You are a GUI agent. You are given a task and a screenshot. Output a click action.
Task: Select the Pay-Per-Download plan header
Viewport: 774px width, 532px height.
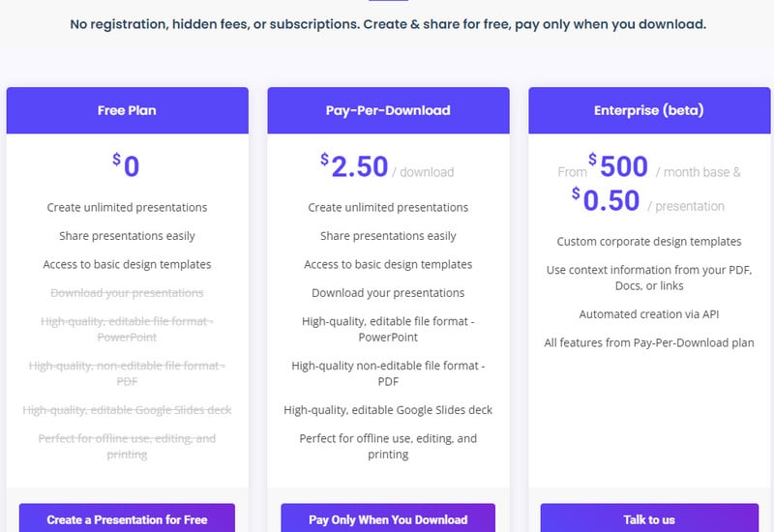pyautogui.click(x=389, y=110)
